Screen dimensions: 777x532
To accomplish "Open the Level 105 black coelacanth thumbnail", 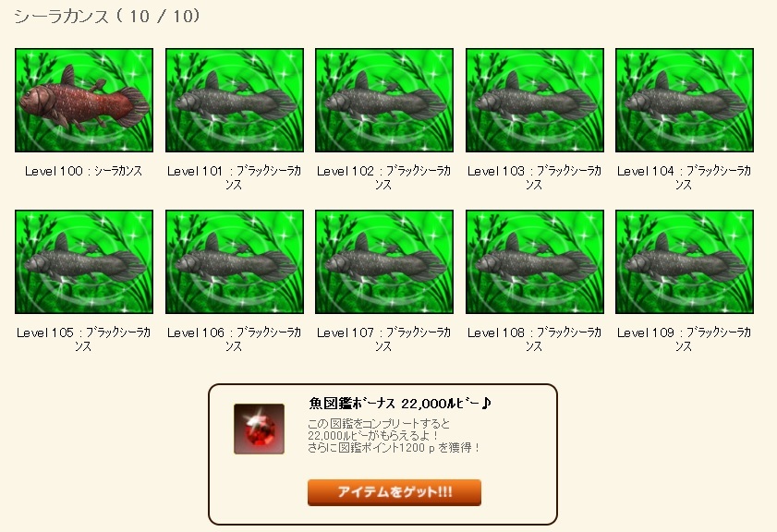I will 84,261.
